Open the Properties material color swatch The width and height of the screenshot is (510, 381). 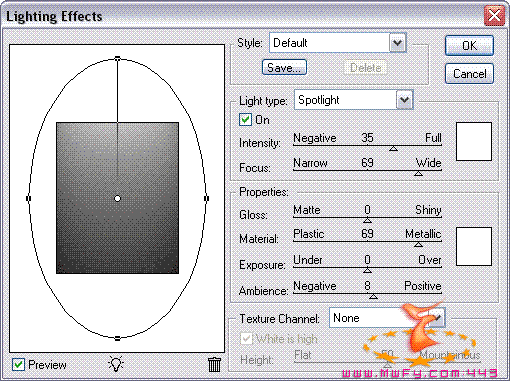474,246
